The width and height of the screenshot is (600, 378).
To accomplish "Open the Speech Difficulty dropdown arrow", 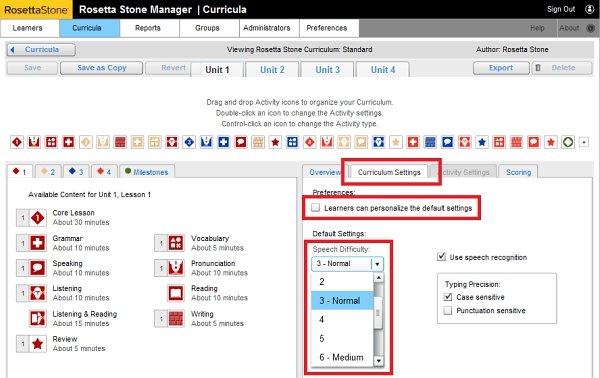I will (x=377, y=264).
